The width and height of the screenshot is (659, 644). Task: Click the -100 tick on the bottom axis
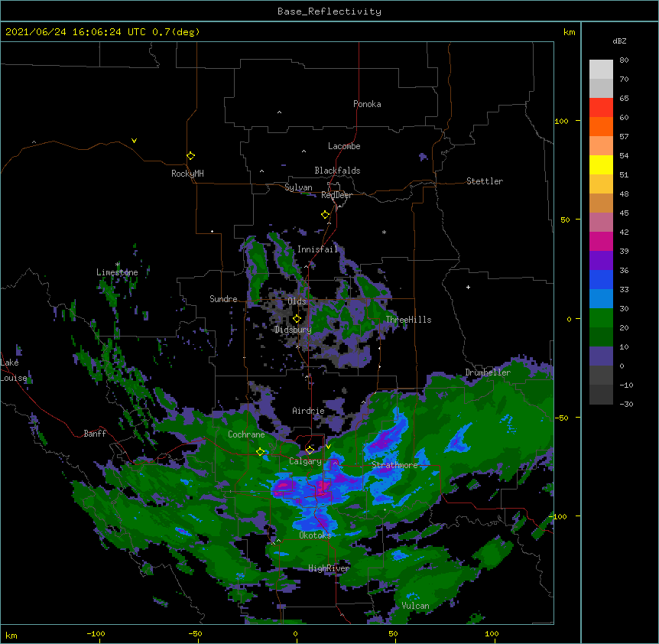pos(96,633)
